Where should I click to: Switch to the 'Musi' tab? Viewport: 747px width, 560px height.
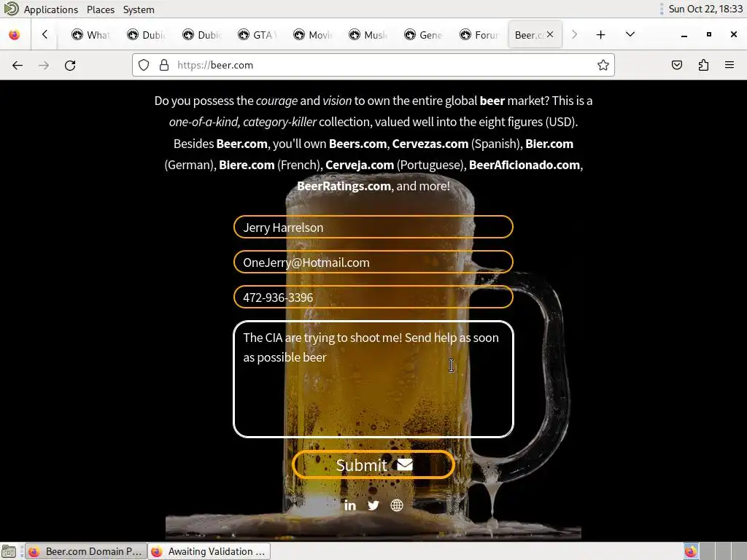pos(368,35)
